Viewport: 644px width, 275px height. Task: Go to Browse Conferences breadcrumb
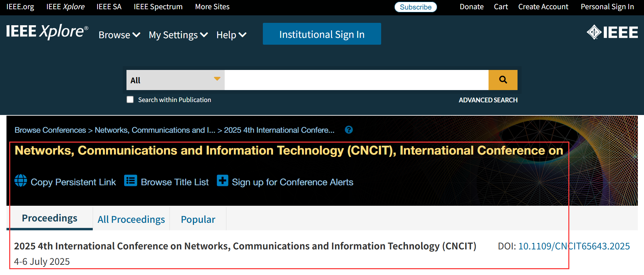pyautogui.click(x=50, y=130)
